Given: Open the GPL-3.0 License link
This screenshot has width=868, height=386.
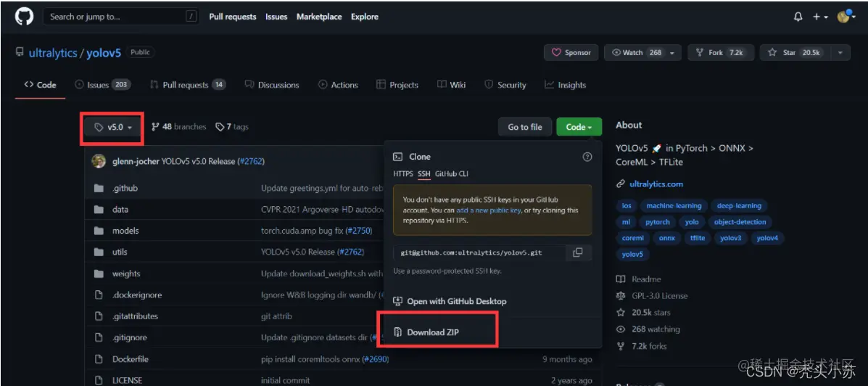Looking at the screenshot, I should pos(652,296).
